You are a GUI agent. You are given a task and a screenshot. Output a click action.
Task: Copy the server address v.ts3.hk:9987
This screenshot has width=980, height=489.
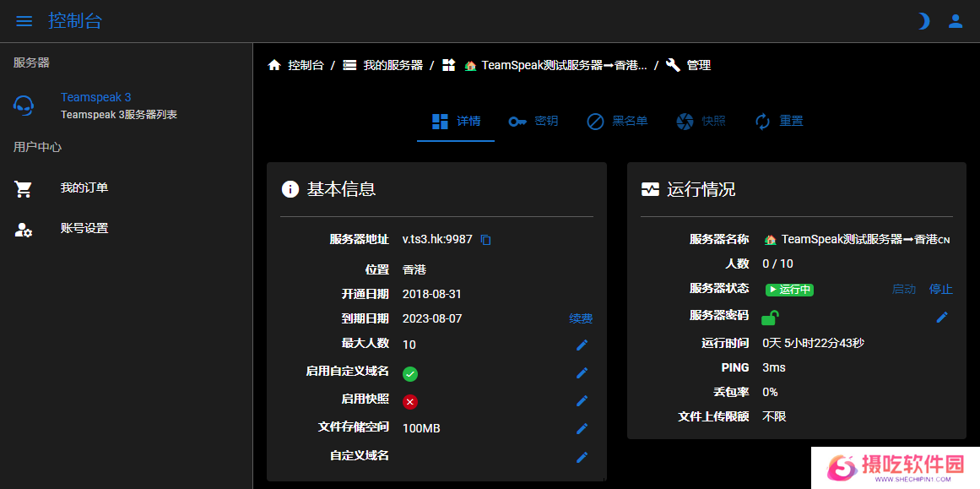pyautogui.click(x=485, y=240)
